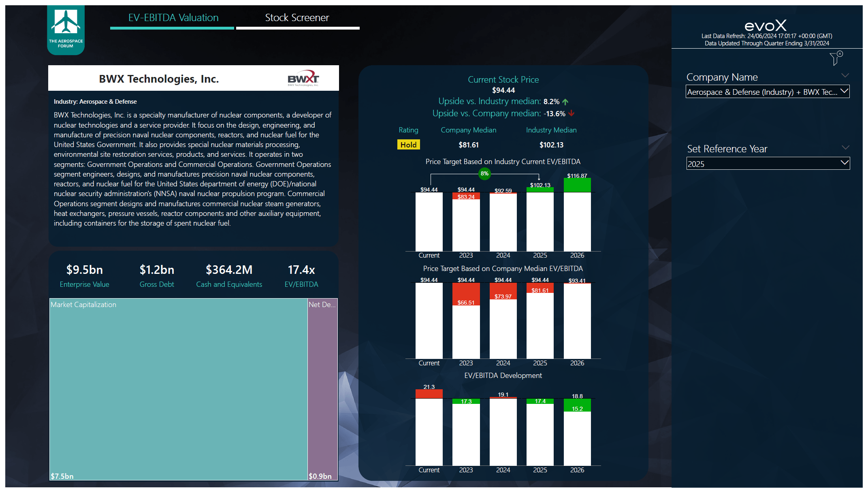The width and height of the screenshot is (868, 493).
Task: Click red $66.51 segment in company median chart
Action: pos(466,294)
